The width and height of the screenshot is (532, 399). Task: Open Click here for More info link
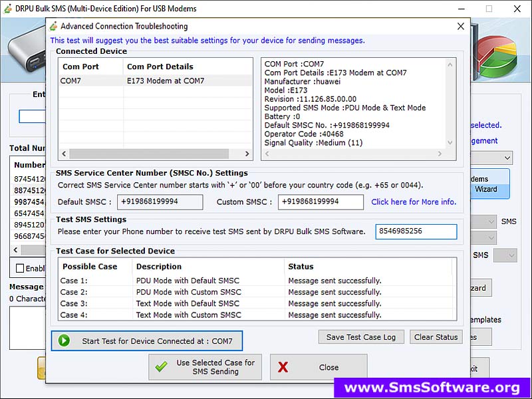[413, 202]
